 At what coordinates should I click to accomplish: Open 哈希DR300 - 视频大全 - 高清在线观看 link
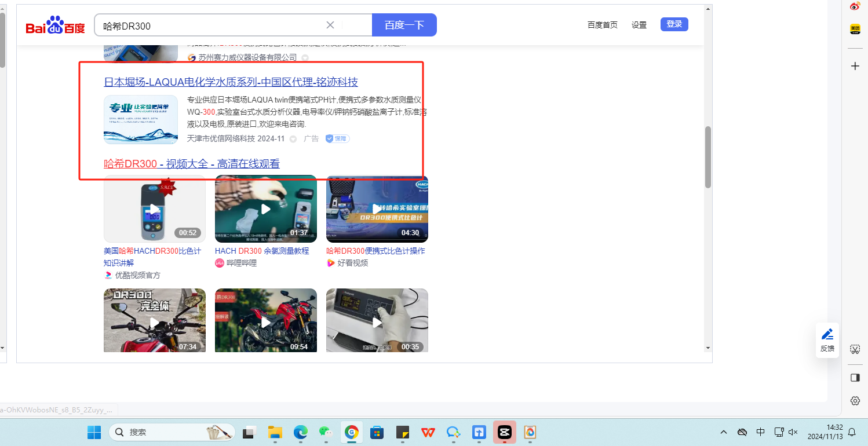coord(192,164)
